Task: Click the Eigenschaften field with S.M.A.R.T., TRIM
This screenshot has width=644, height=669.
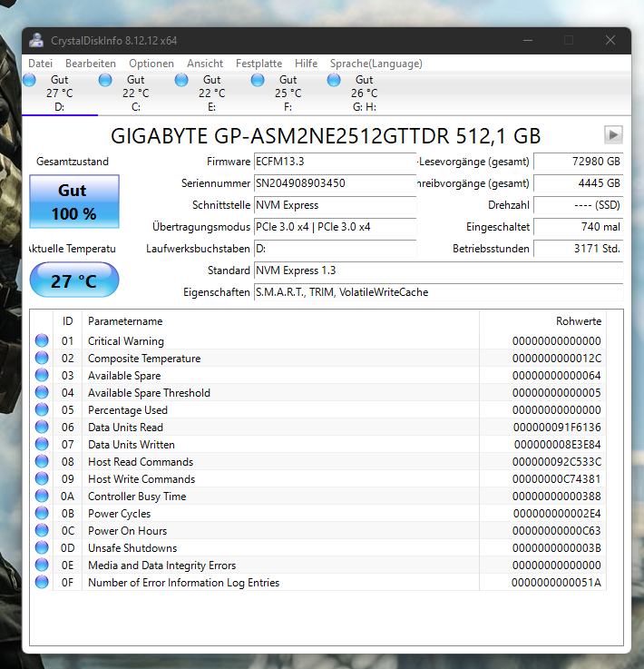Action: pyautogui.click(x=439, y=292)
